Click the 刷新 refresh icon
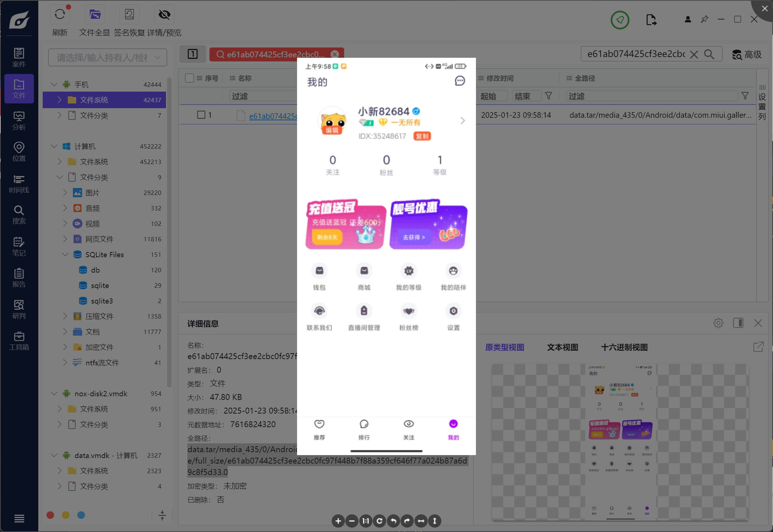This screenshot has height=532, width=773. (x=60, y=15)
